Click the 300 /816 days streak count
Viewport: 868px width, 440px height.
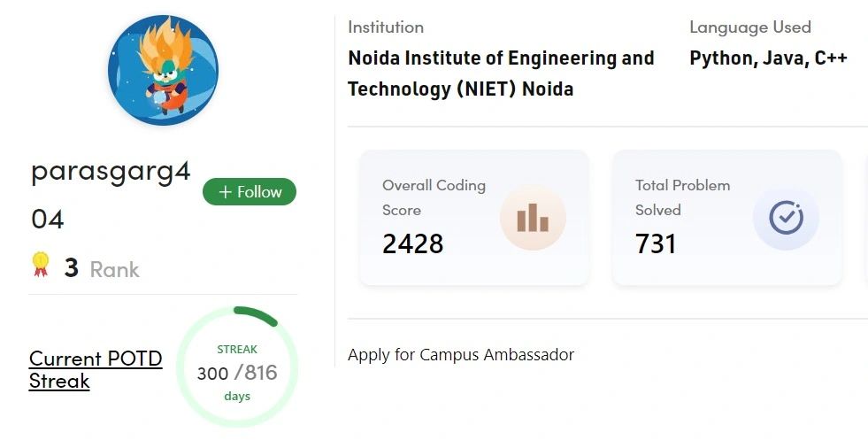pyautogui.click(x=237, y=373)
